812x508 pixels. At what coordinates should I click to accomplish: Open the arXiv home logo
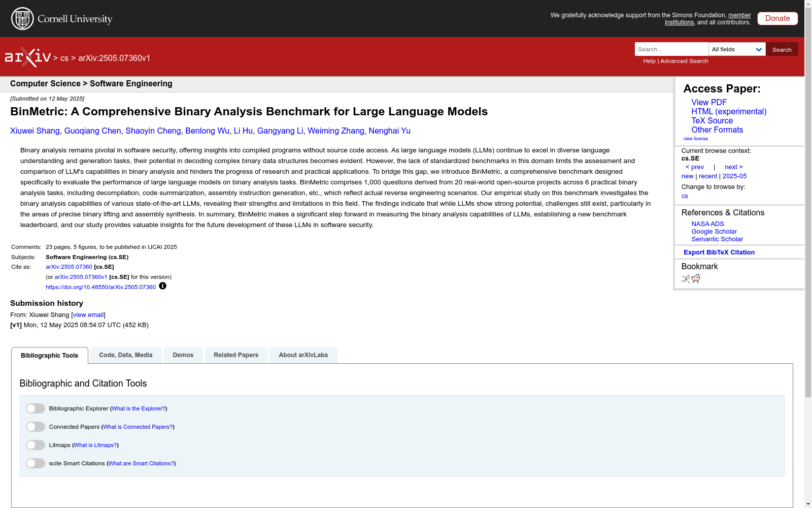pos(28,57)
